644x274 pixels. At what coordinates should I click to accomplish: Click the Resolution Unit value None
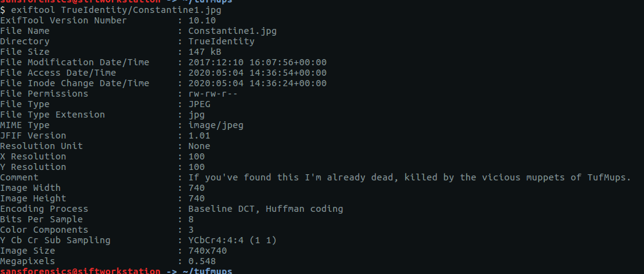[x=199, y=146]
